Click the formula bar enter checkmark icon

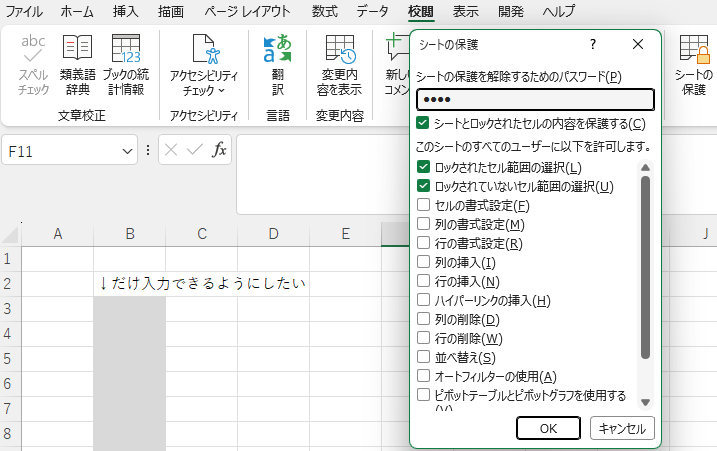click(195, 150)
